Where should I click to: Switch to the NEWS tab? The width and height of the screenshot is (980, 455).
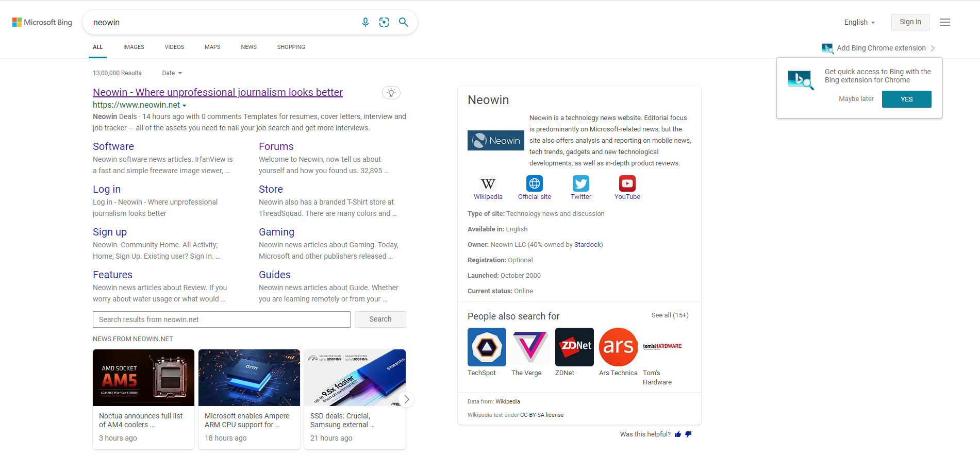pos(249,47)
